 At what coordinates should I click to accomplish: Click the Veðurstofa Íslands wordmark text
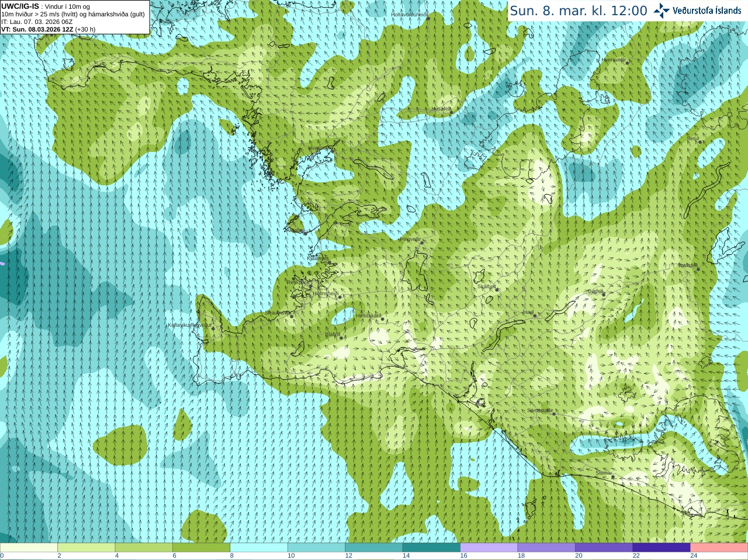point(707,11)
